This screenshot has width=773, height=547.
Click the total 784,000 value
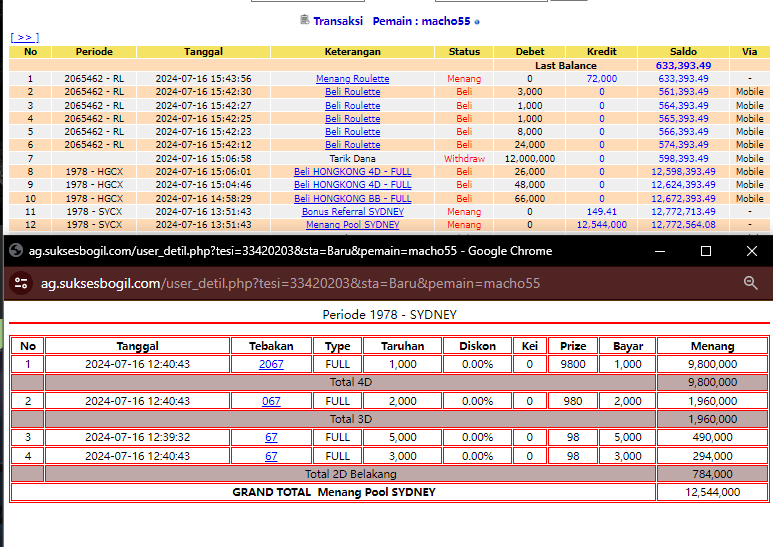(x=712, y=474)
